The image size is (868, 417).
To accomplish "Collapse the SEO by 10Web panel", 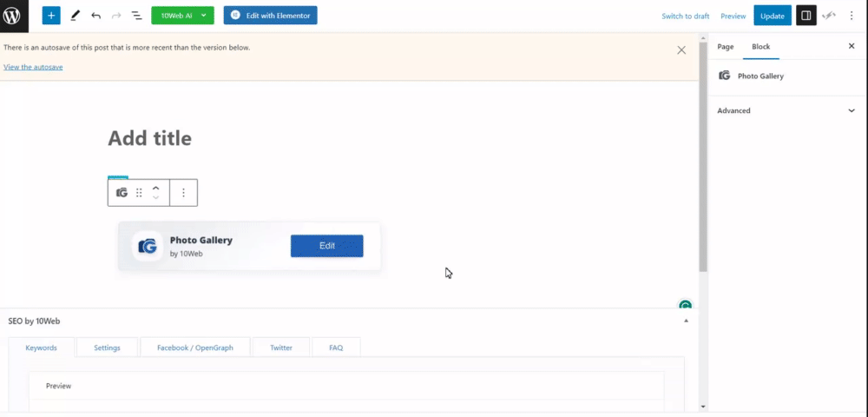I will pos(686,321).
